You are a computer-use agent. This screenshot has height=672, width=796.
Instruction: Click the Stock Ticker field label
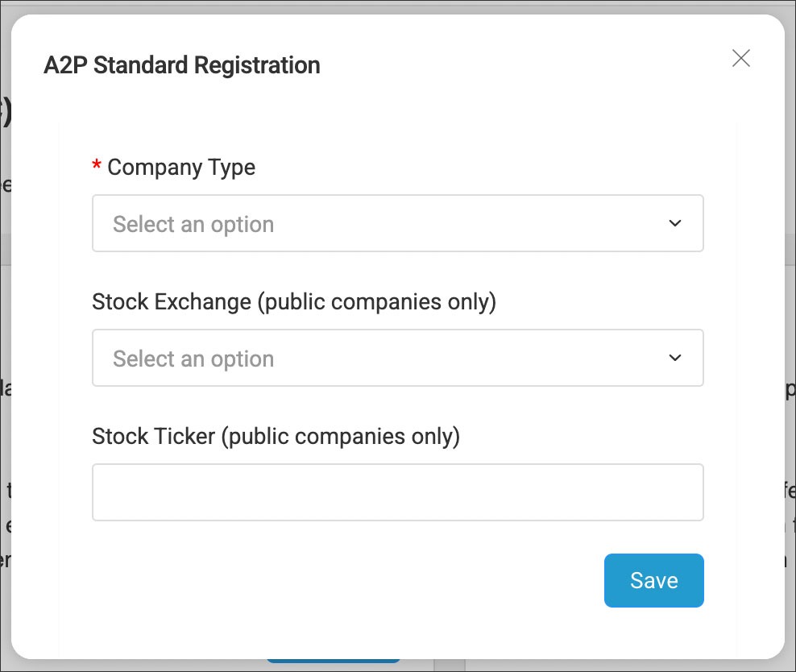pos(153,437)
